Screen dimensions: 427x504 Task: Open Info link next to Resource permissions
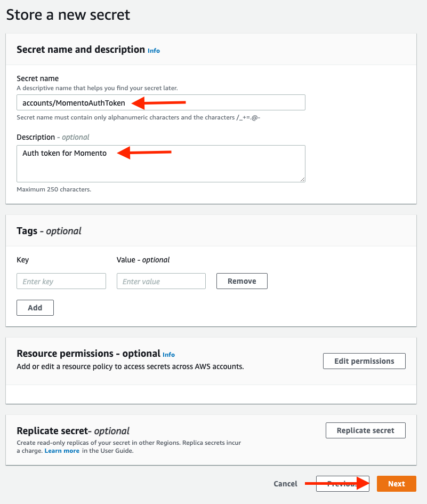coord(168,355)
